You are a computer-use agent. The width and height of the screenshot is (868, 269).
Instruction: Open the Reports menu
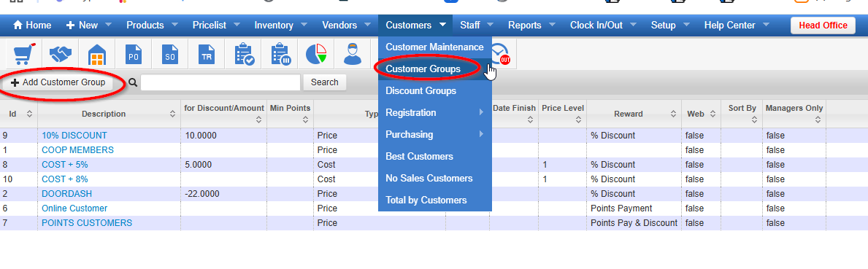[x=532, y=26]
